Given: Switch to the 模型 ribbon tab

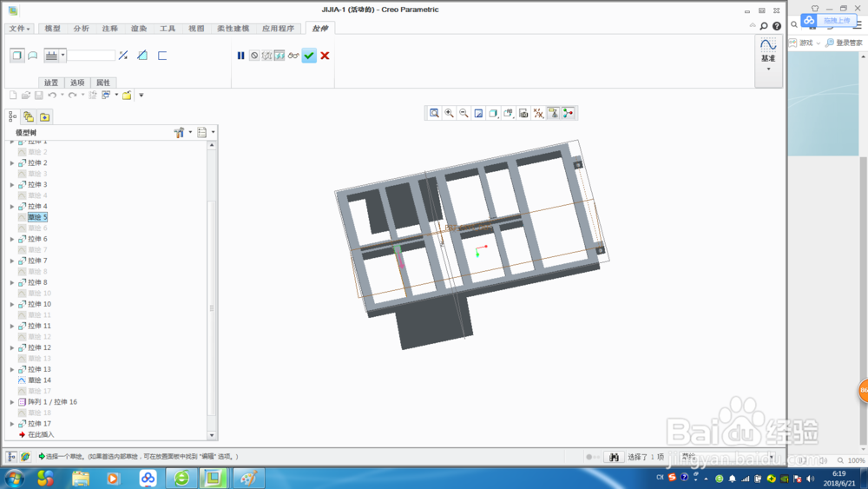Looking at the screenshot, I should (x=53, y=29).
